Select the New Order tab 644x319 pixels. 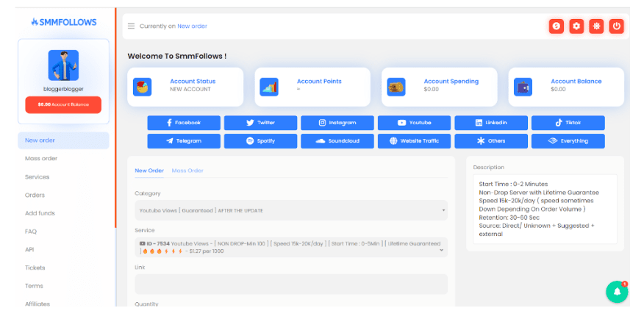pyautogui.click(x=149, y=171)
